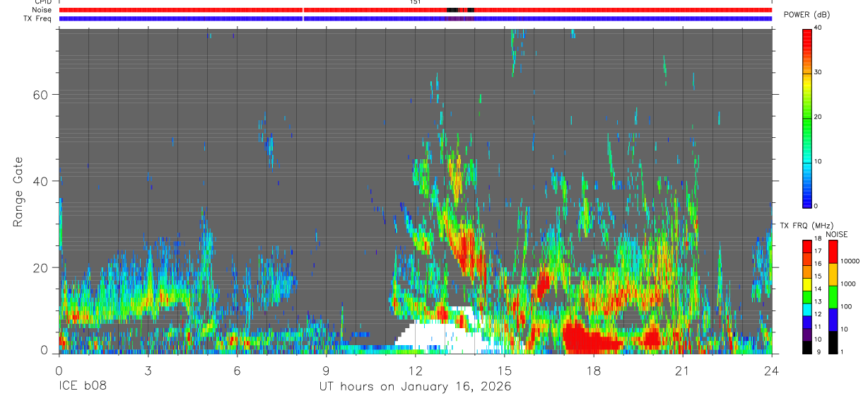Select the blue TX Freq status bar
This screenshot has height=401, width=868.
415,18
